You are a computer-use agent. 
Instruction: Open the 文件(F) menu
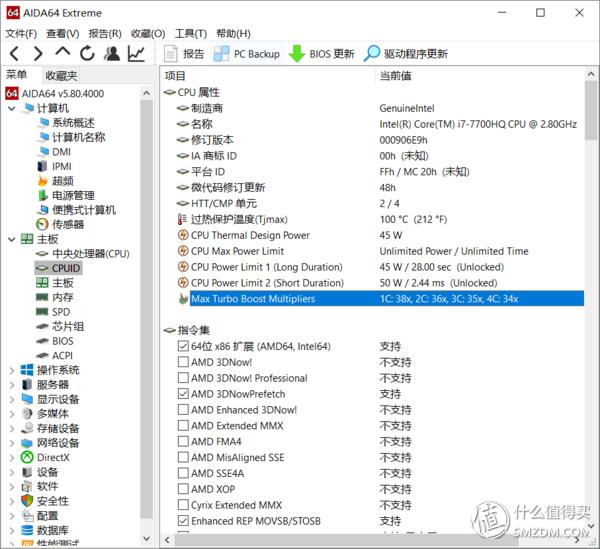point(21,34)
